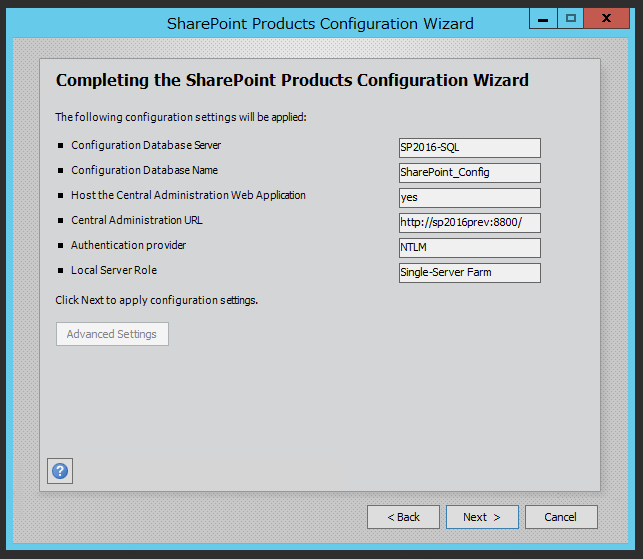Click the 'yes' Central Administration host field
Screen dimensions: 643x559
click(470, 198)
